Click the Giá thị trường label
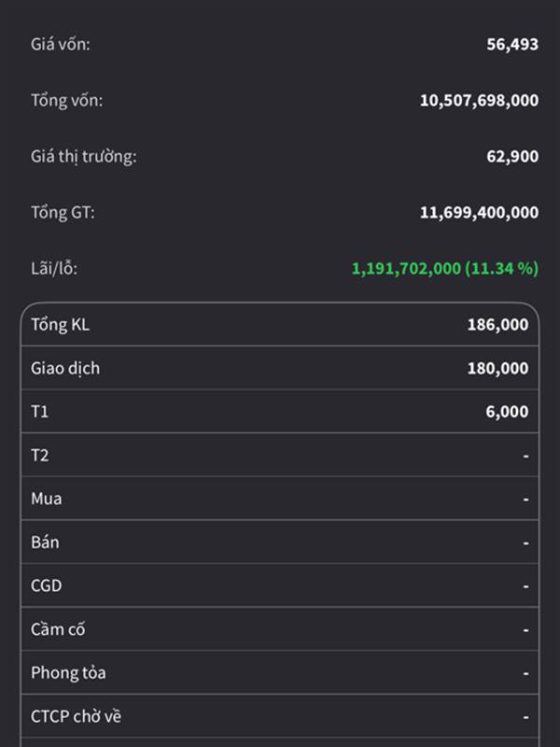This screenshot has width=560, height=747. click(83, 156)
